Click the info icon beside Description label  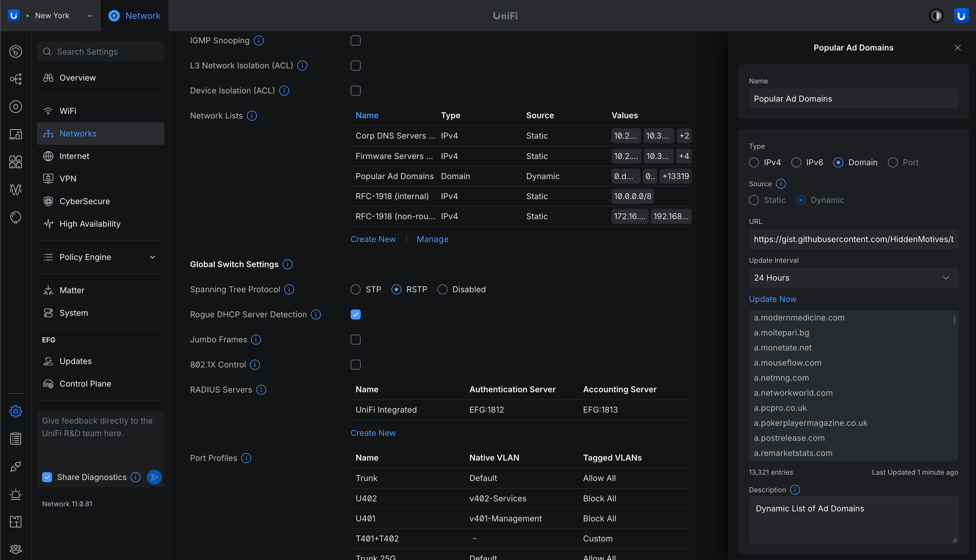click(x=795, y=490)
